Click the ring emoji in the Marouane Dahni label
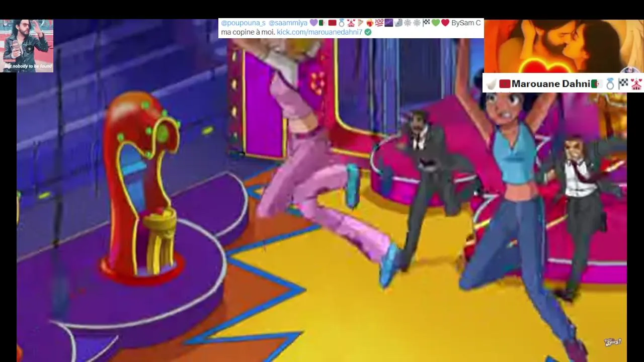Image resolution: width=644 pixels, height=362 pixels. [610, 84]
